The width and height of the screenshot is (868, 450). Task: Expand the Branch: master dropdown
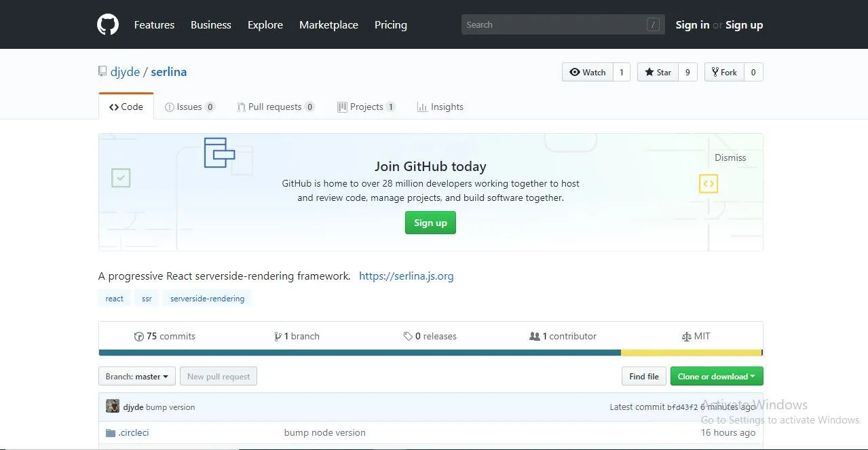[137, 376]
